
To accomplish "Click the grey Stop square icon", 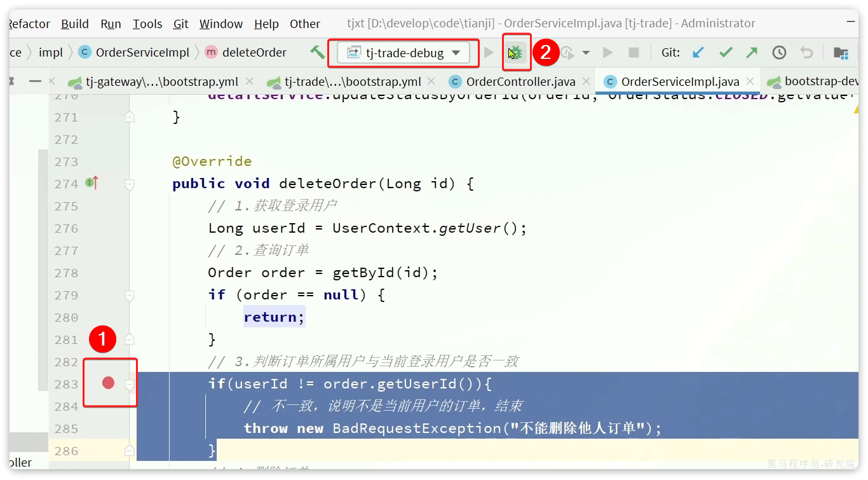I will pyautogui.click(x=634, y=53).
